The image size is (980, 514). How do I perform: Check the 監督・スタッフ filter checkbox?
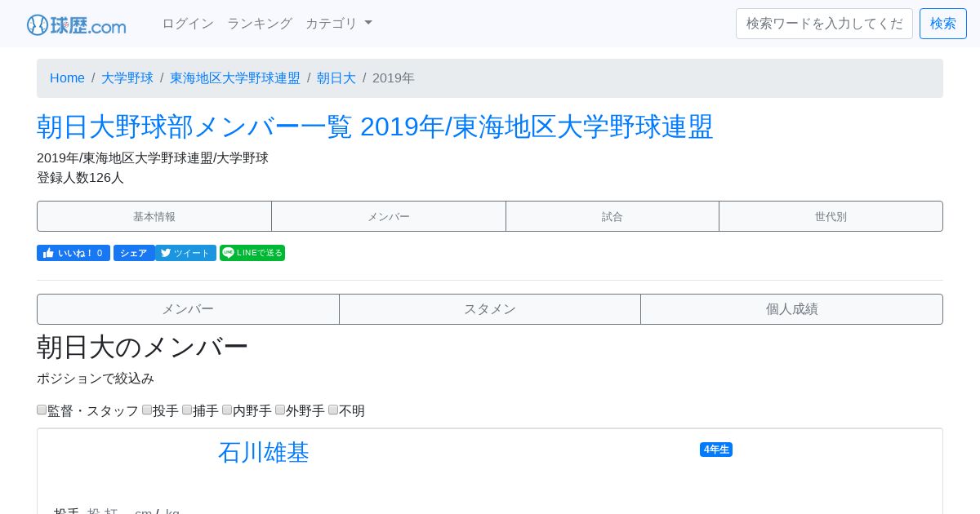42,410
